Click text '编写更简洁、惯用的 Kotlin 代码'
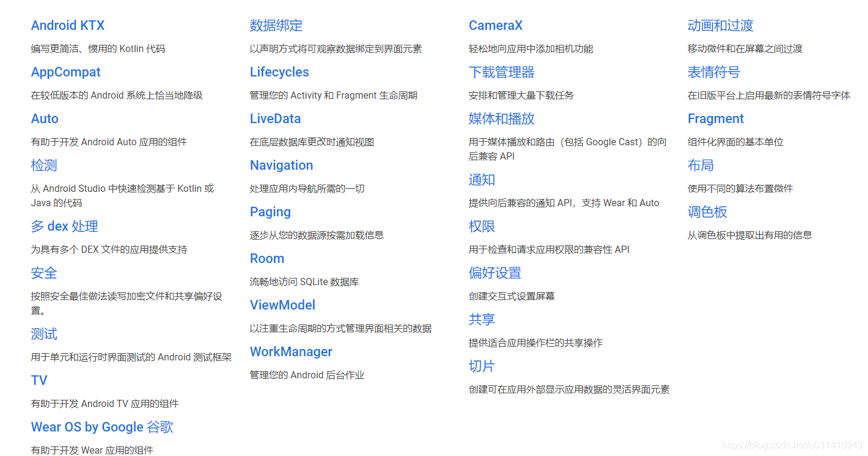Screen dimensions: 868x456 coord(98,49)
